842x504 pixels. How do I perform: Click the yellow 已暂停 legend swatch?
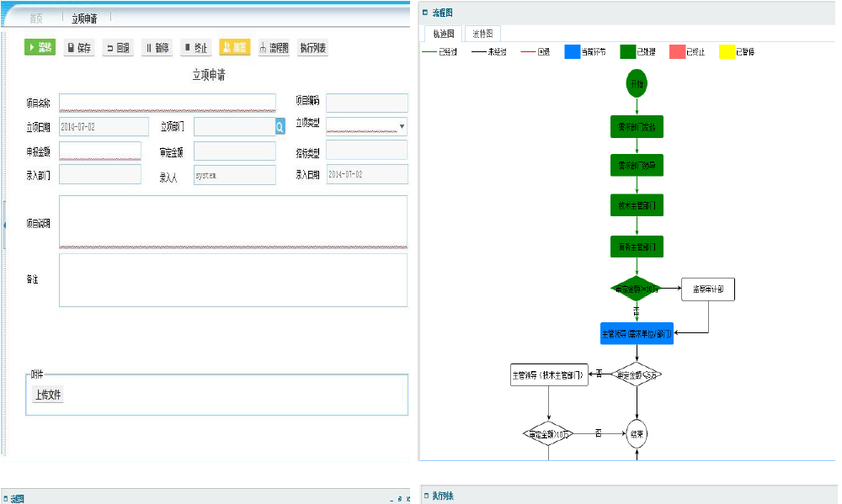727,52
